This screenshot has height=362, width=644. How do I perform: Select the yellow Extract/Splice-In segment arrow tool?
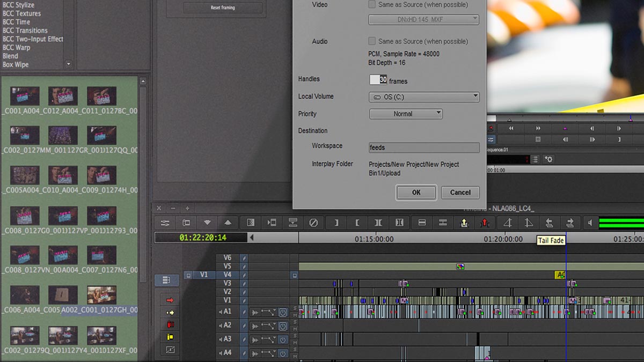click(x=170, y=313)
